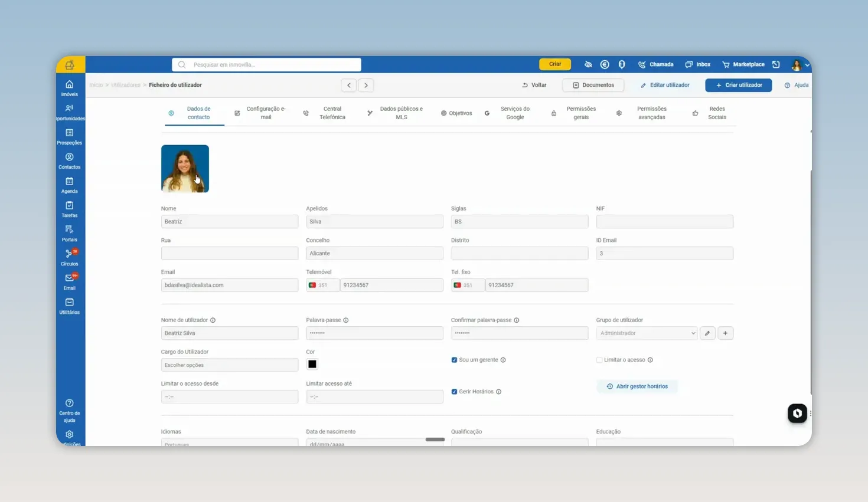The image size is (868, 502).
Task: Click the yellow Criar button
Action: pyautogui.click(x=555, y=64)
